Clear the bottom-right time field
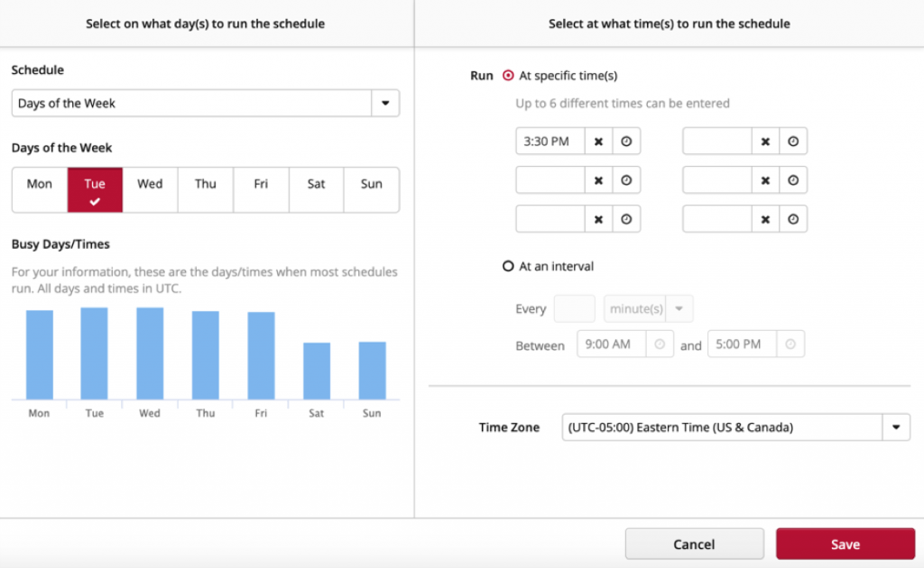The width and height of the screenshot is (924, 568). pyautogui.click(x=765, y=219)
